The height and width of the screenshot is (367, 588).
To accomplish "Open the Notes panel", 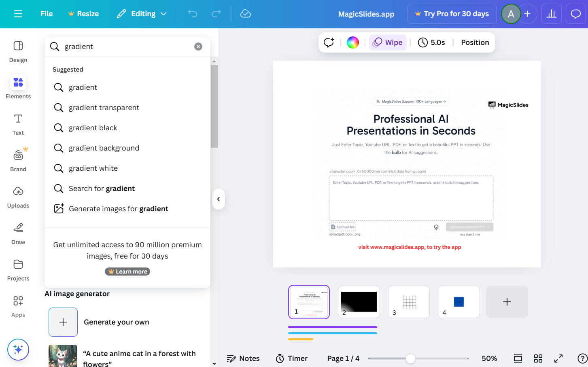I will point(243,359).
